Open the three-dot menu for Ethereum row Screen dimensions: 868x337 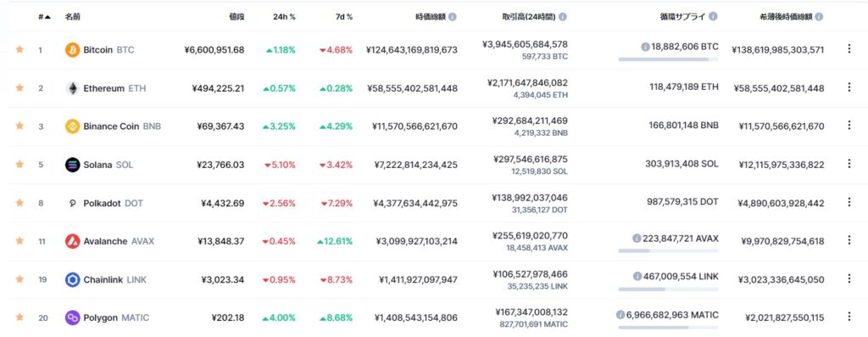coord(849,87)
